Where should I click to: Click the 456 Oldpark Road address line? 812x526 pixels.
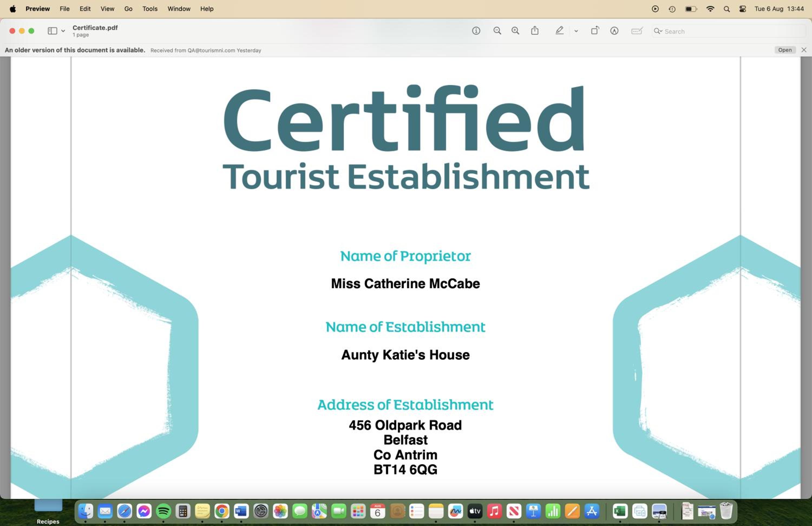click(x=405, y=425)
